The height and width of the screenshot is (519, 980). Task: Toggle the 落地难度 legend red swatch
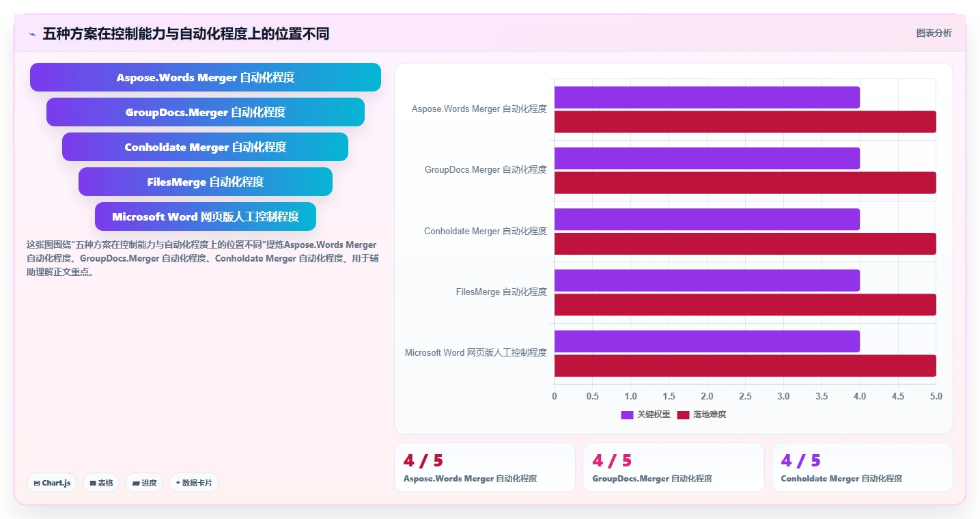(683, 415)
